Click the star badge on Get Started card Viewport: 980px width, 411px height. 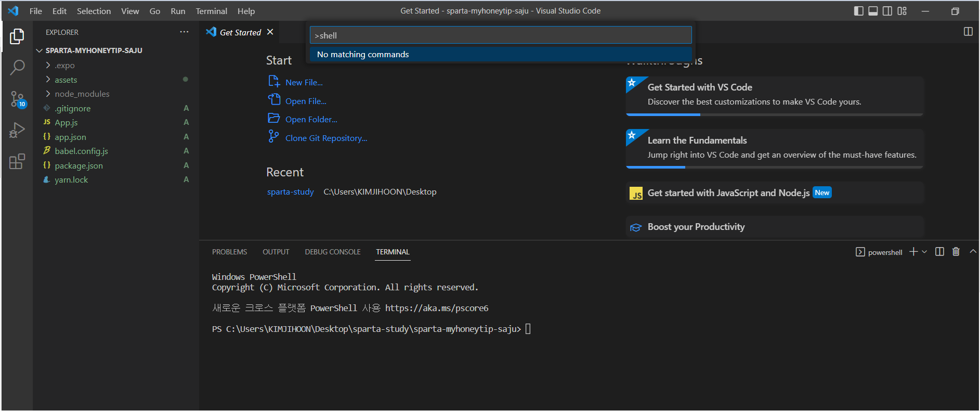click(632, 83)
